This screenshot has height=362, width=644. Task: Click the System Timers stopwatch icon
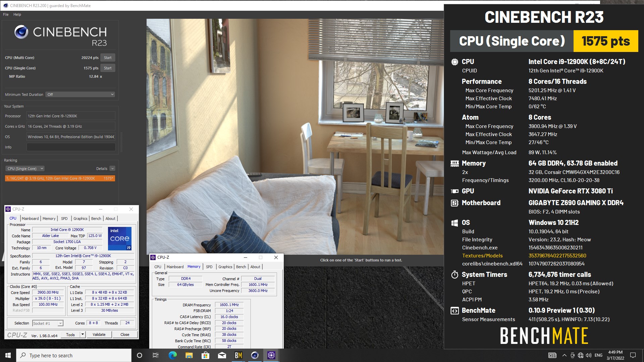pyautogui.click(x=454, y=275)
